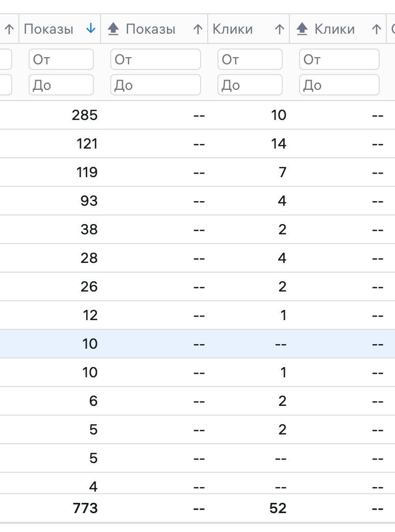Focus the От field under Клики
This screenshot has width=395, height=532.
coord(250,59)
